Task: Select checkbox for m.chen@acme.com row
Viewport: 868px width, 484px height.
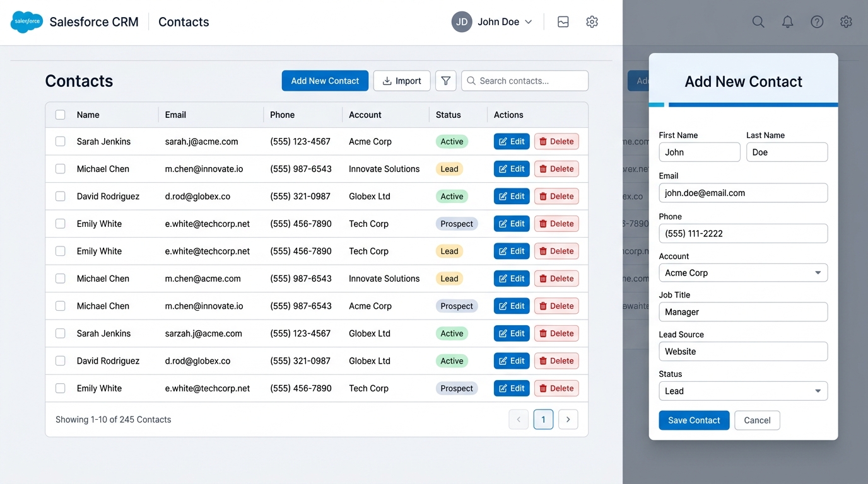Action: [x=61, y=279]
